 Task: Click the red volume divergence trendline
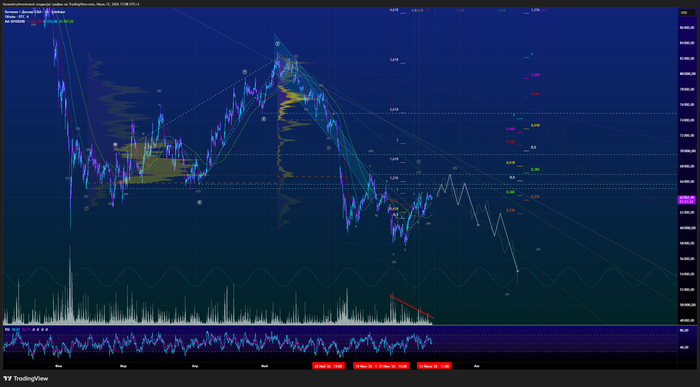coord(411,307)
